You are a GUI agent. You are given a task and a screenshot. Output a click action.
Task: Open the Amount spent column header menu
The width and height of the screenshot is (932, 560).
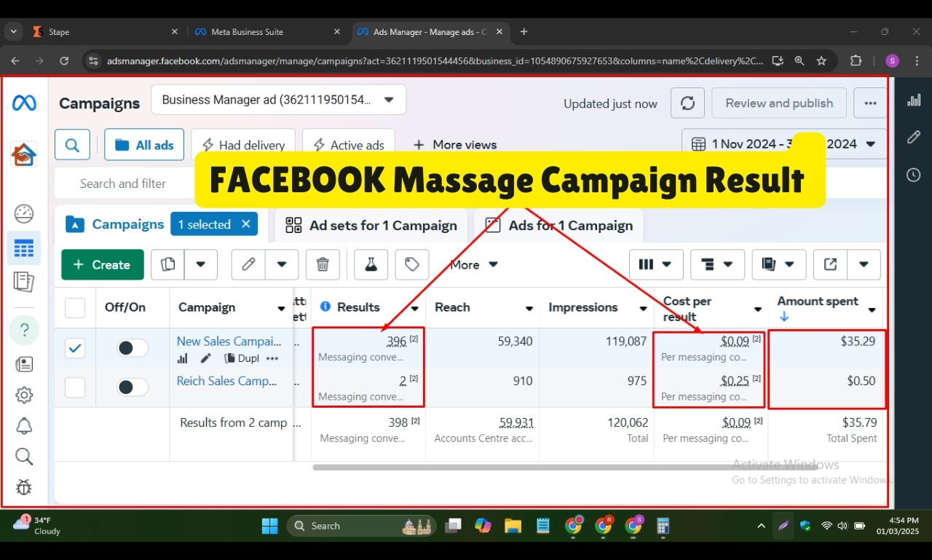(x=872, y=310)
